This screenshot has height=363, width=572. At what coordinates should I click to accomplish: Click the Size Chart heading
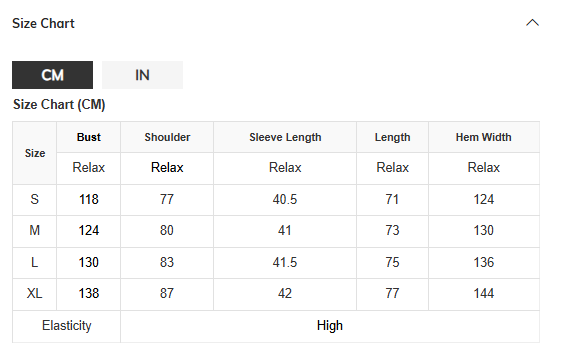click(43, 23)
